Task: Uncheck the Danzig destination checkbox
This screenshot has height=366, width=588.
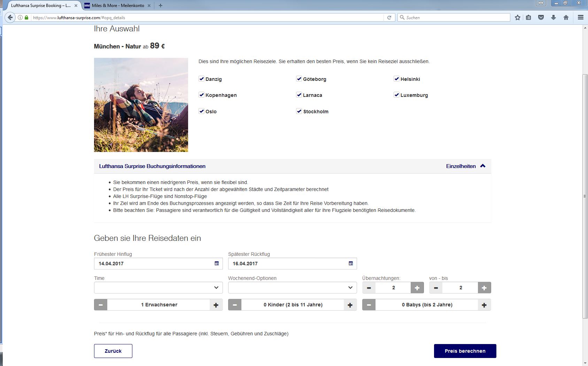Action: coord(201,79)
